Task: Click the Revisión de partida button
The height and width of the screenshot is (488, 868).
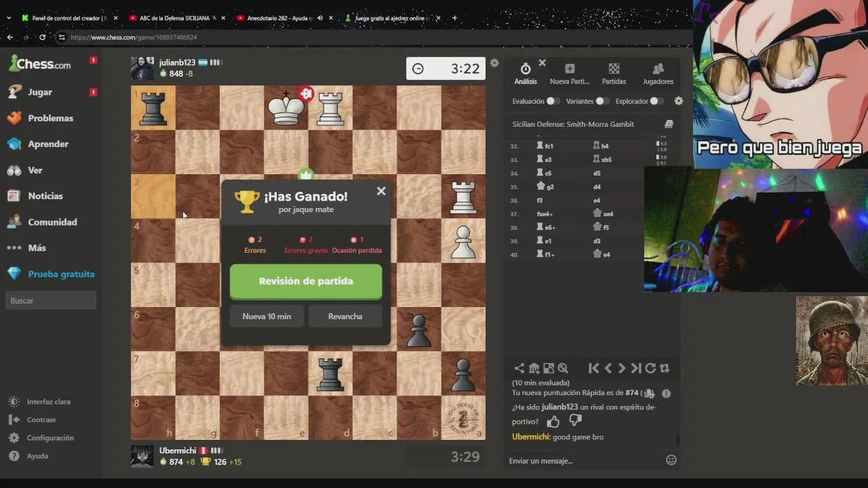Action: click(305, 281)
